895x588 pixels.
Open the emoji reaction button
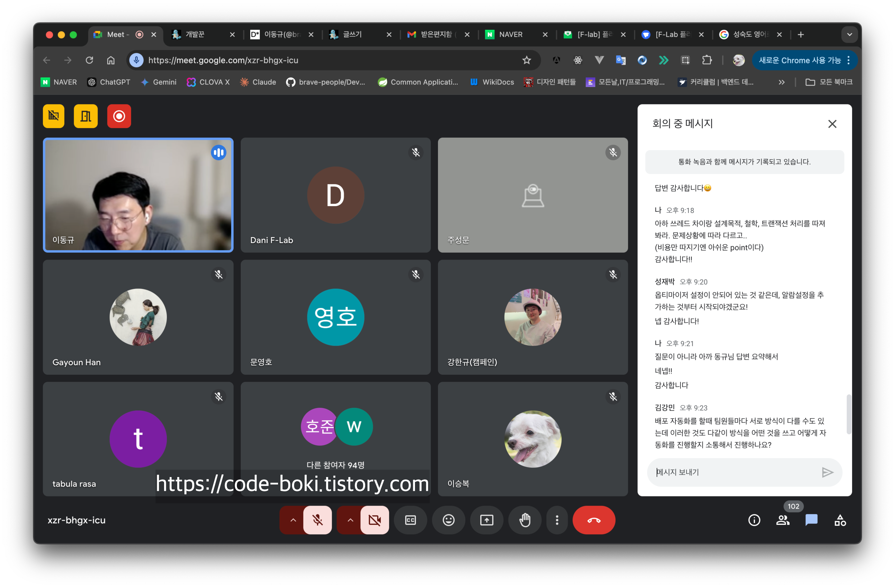point(448,520)
